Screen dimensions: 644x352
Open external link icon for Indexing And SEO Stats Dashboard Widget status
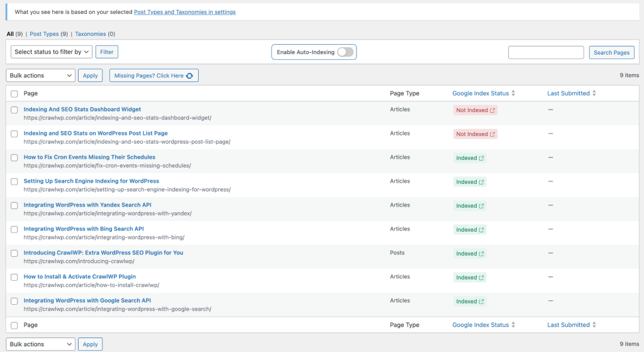pos(492,110)
